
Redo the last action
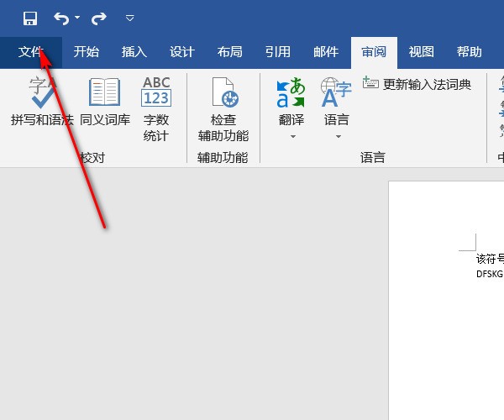tap(98, 18)
